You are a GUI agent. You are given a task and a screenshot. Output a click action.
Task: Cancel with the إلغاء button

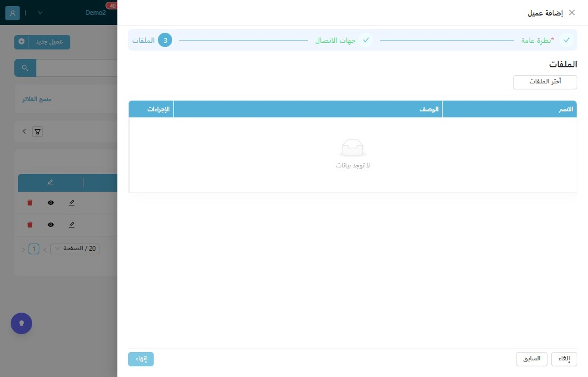point(564,359)
